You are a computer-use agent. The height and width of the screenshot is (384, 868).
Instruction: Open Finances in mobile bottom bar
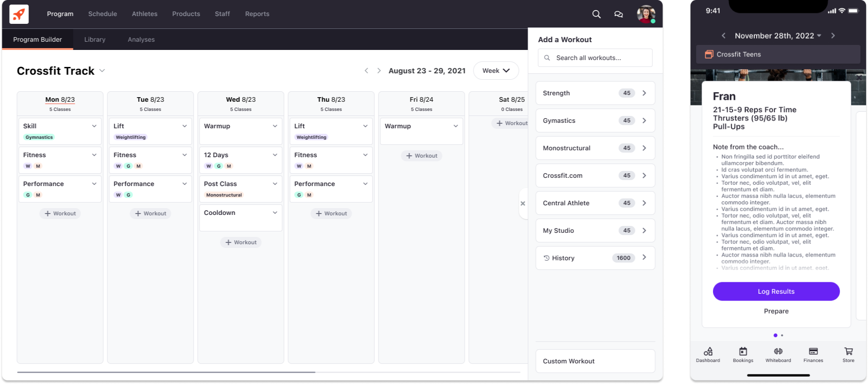[813, 355]
